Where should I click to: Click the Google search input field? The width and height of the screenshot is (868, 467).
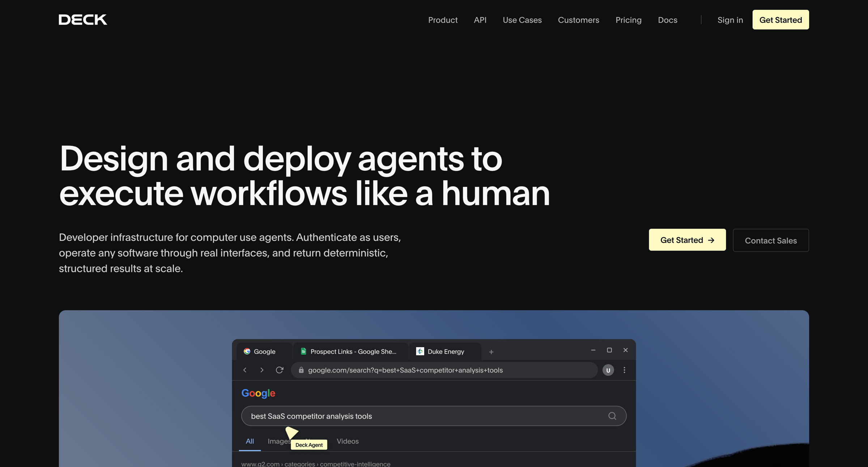[434, 416]
